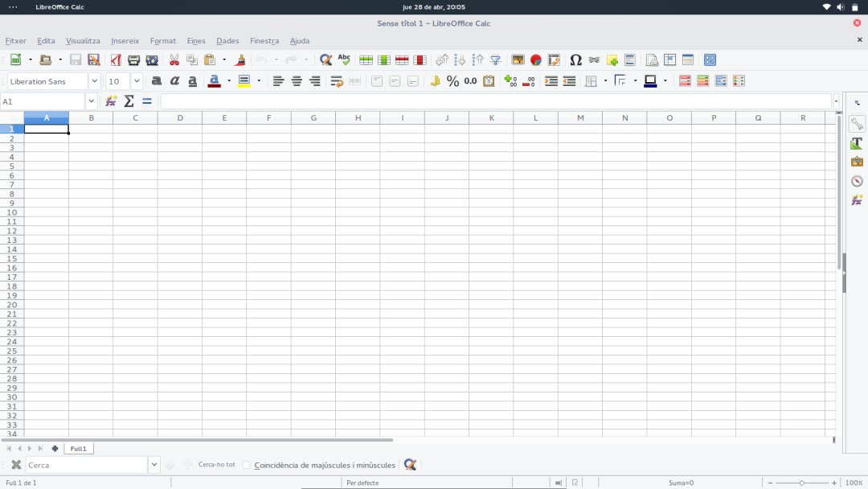This screenshot has width=868, height=489.
Task: Toggle the match case checkbox in search bar
Action: point(247,465)
